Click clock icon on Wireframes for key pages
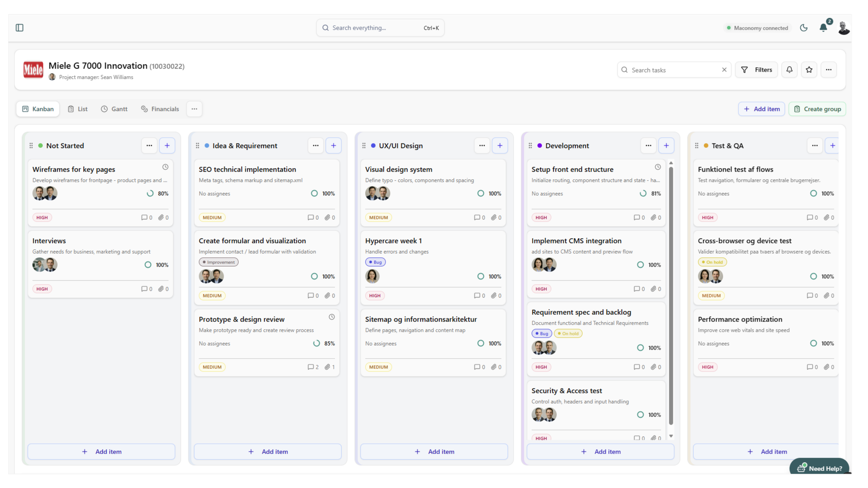The height and width of the screenshot is (488, 868). click(165, 167)
